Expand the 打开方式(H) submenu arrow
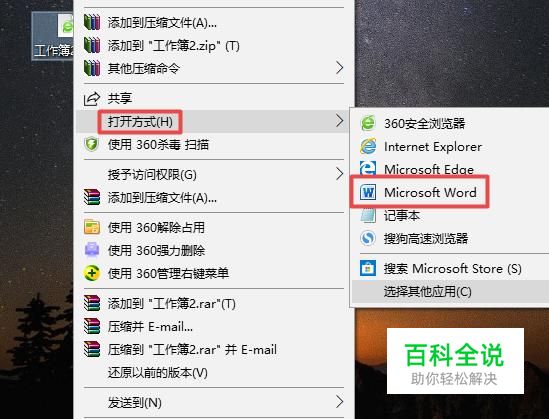 tap(339, 121)
